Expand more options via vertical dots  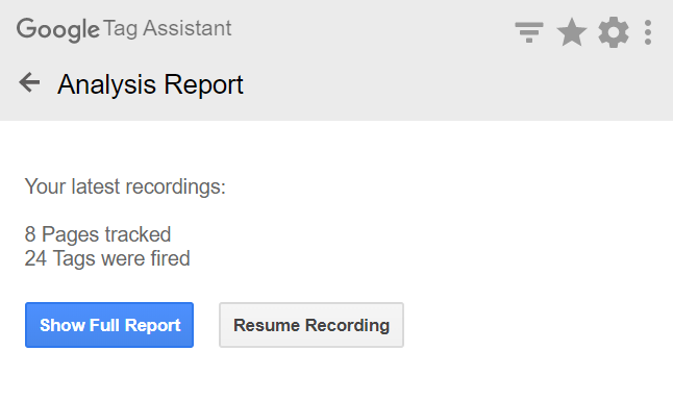tap(648, 32)
